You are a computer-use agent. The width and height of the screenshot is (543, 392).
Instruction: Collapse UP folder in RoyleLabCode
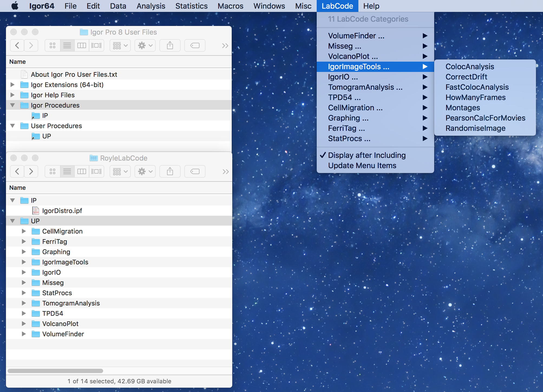click(x=12, y=221)
